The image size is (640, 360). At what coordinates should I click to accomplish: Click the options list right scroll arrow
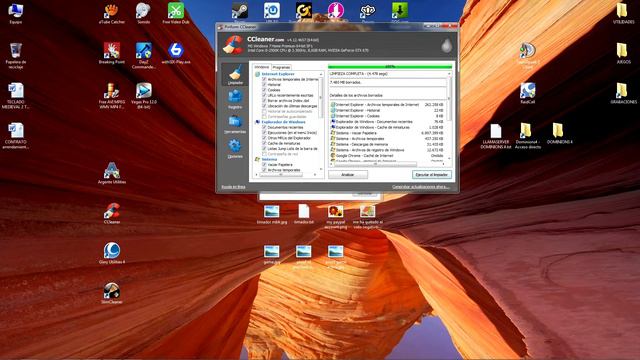[x=315, y=175]
